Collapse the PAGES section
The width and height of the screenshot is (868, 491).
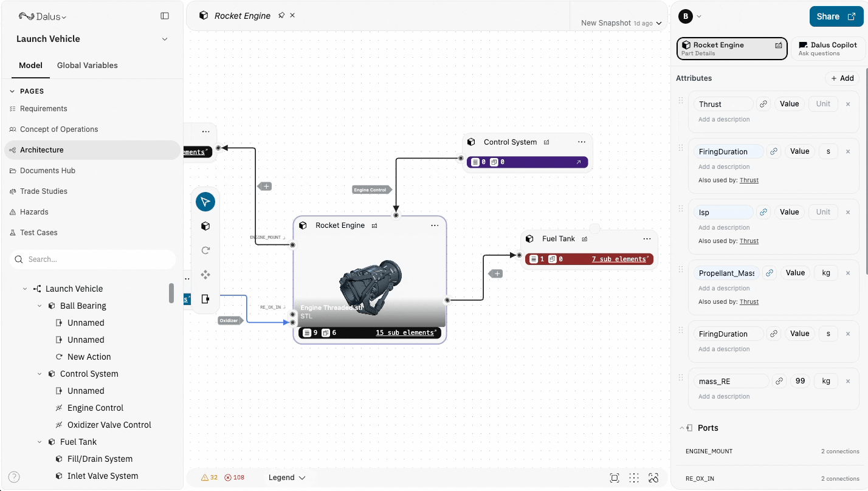(x=12, y=91)
